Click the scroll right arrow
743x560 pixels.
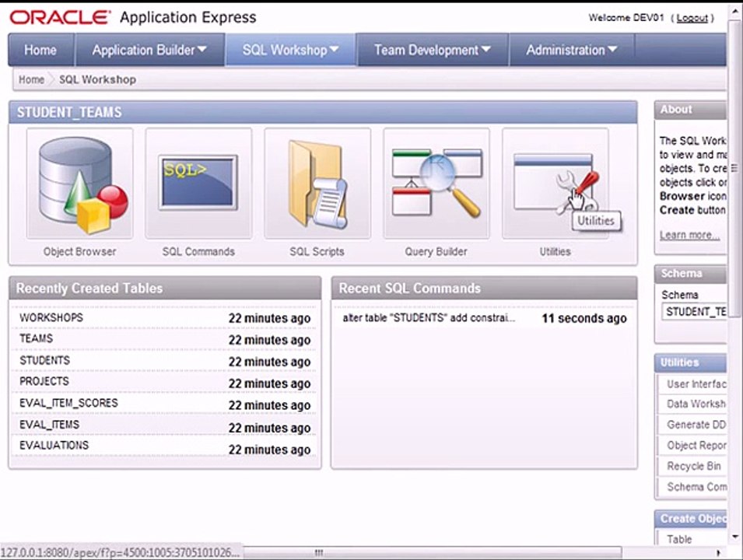click(x=719, y=552)
